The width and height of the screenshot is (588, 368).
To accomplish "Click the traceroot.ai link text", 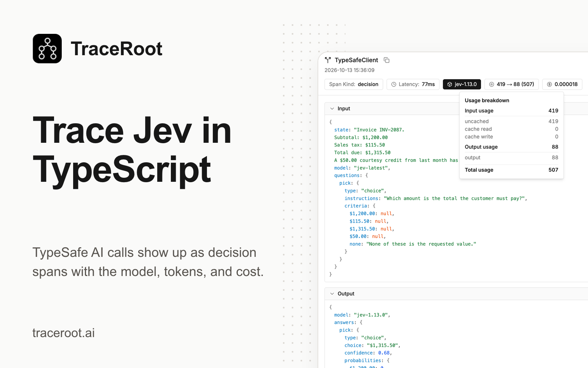I will tap(64, 333).
